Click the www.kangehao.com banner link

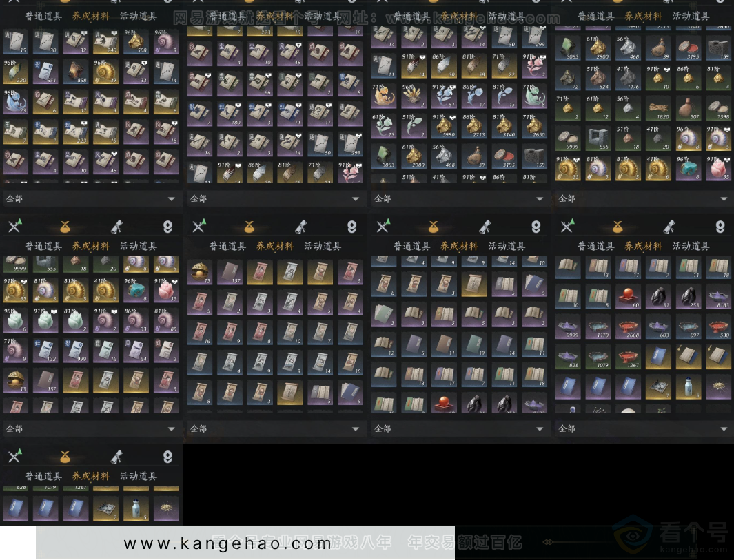point(227,543)
